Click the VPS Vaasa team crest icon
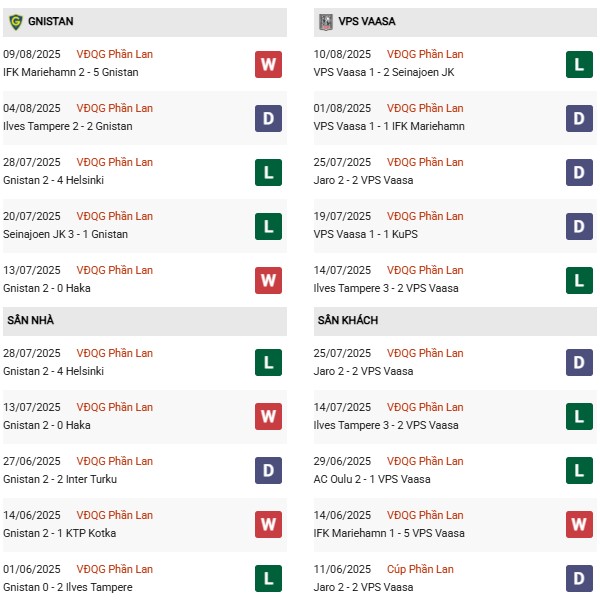This screenshot has width=600, height=604. click(x=325, y=21)
